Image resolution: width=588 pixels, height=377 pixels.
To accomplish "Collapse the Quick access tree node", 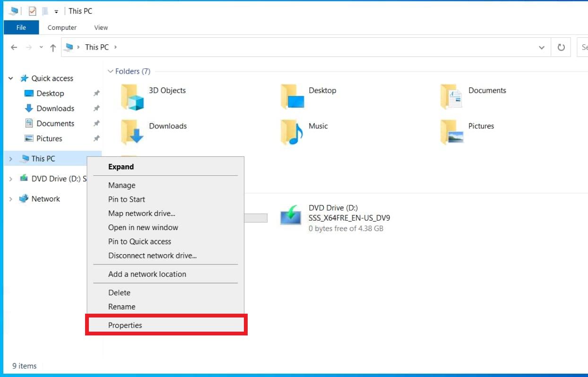I will coord(10,78).
